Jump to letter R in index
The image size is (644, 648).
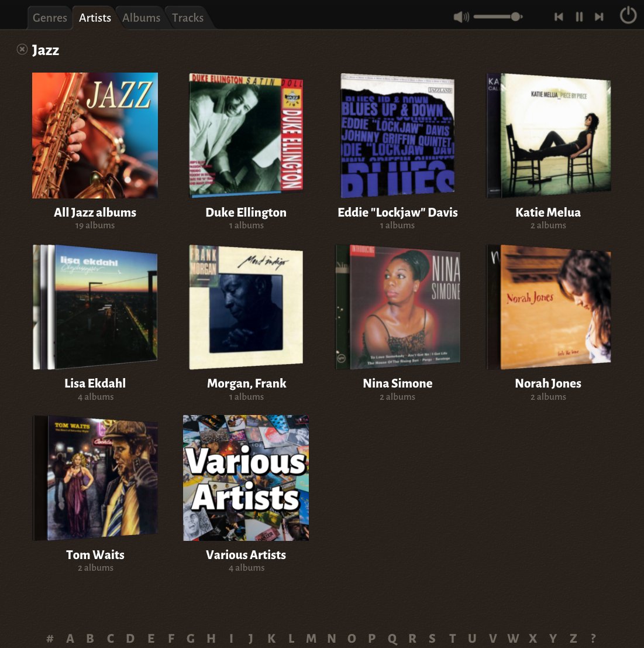pyautogui.click(x=412, y=639)
